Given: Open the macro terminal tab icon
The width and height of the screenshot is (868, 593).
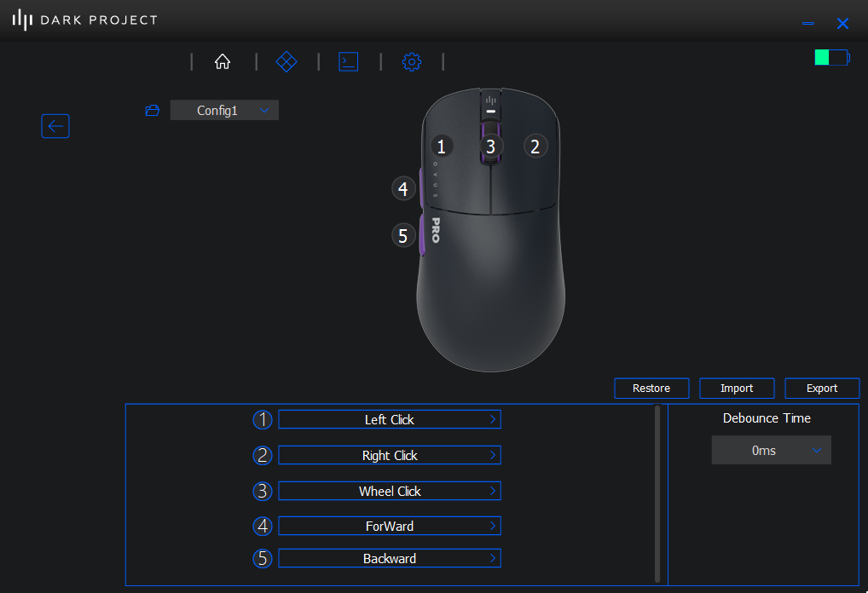Looking at the screenshot, I should coord(348,61).
